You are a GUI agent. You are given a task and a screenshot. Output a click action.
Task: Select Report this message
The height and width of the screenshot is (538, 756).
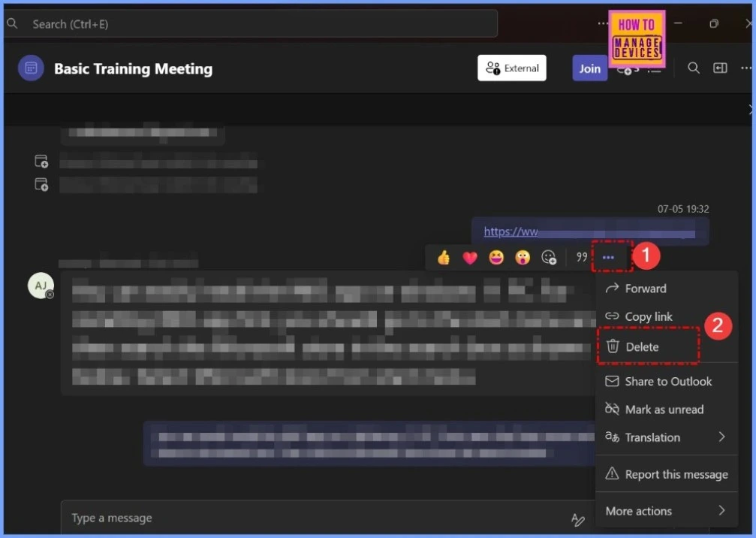tap(667, 474)
